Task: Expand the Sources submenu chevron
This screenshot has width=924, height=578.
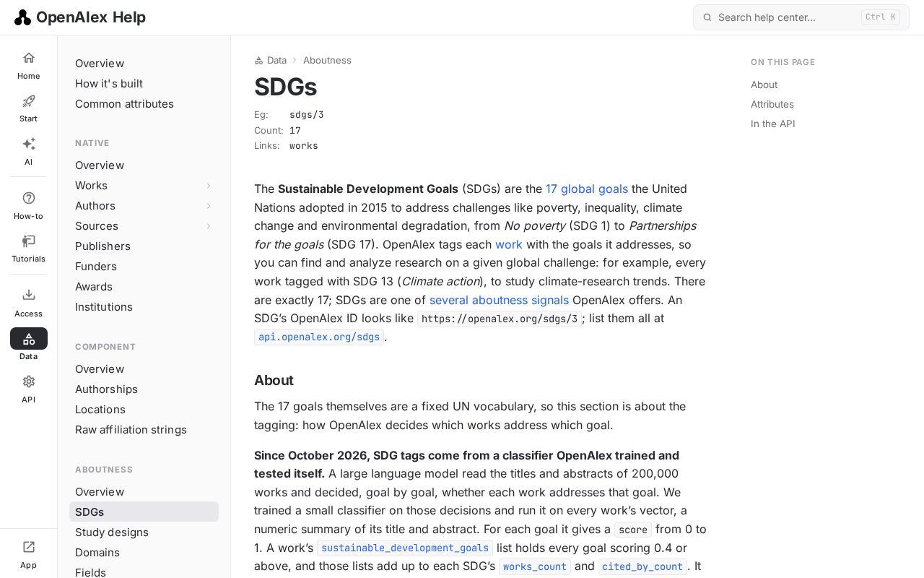Action: coord(209,226)
